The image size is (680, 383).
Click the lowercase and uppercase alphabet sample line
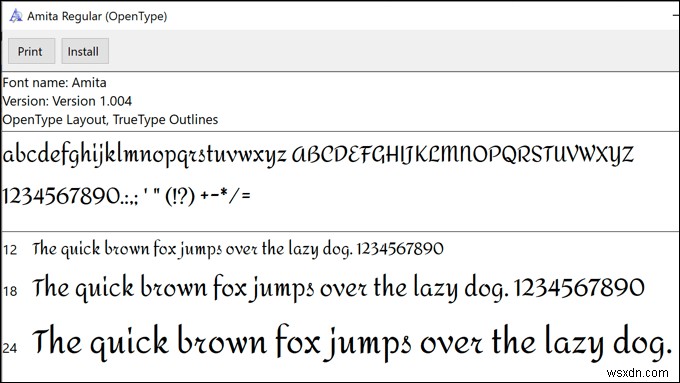pyautogui.click(x=318, y=155)
